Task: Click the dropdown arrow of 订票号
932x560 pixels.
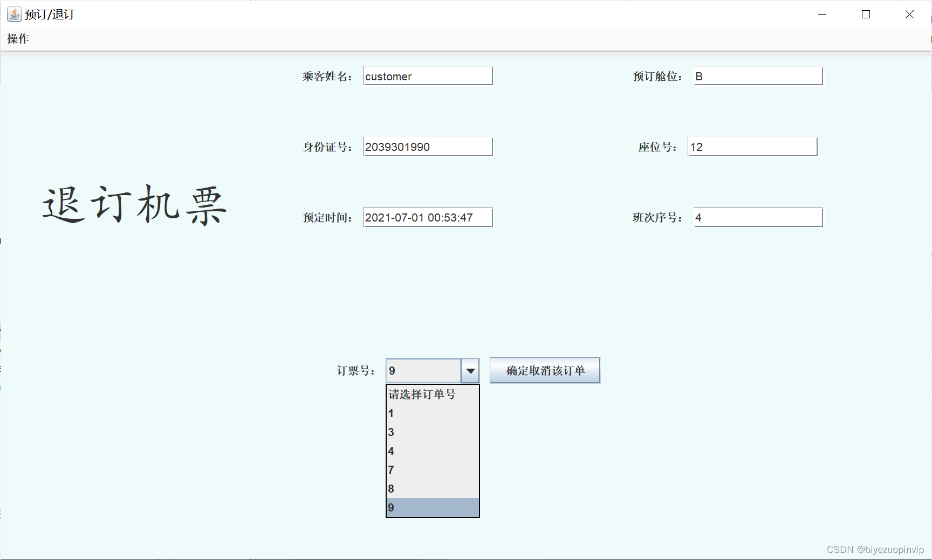Action: (x=470, y=371)
